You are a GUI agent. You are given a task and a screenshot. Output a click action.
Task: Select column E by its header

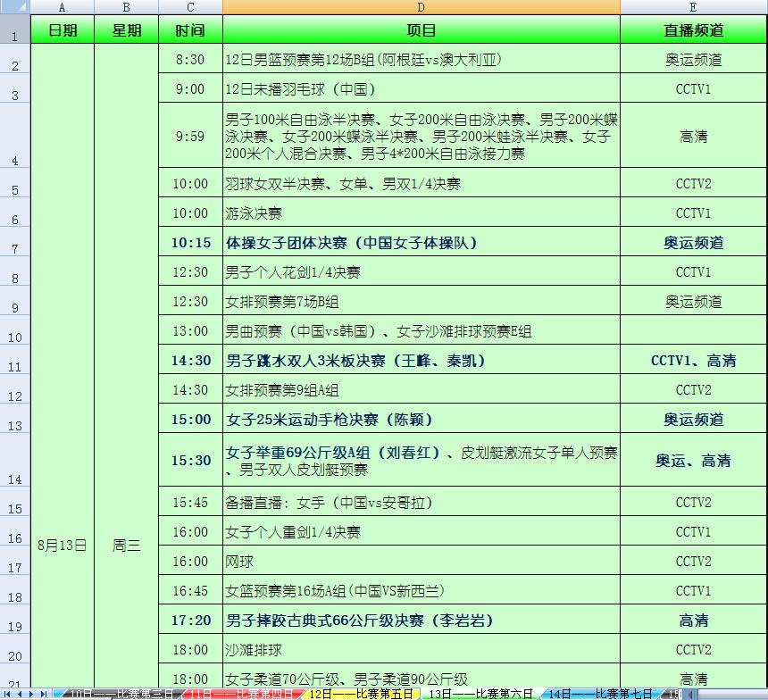click(693, 7)
